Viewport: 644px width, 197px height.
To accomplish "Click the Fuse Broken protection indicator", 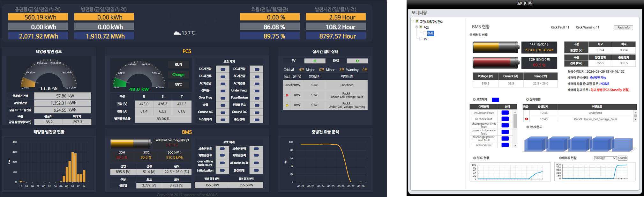I will 257,98.
